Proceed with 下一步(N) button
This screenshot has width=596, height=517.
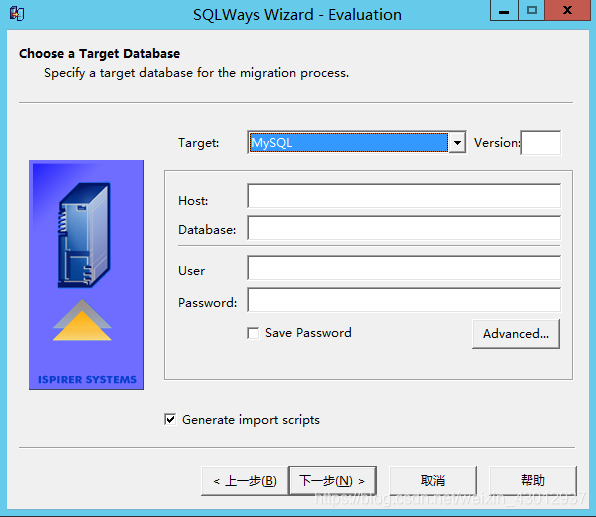(x=333, y=481)
